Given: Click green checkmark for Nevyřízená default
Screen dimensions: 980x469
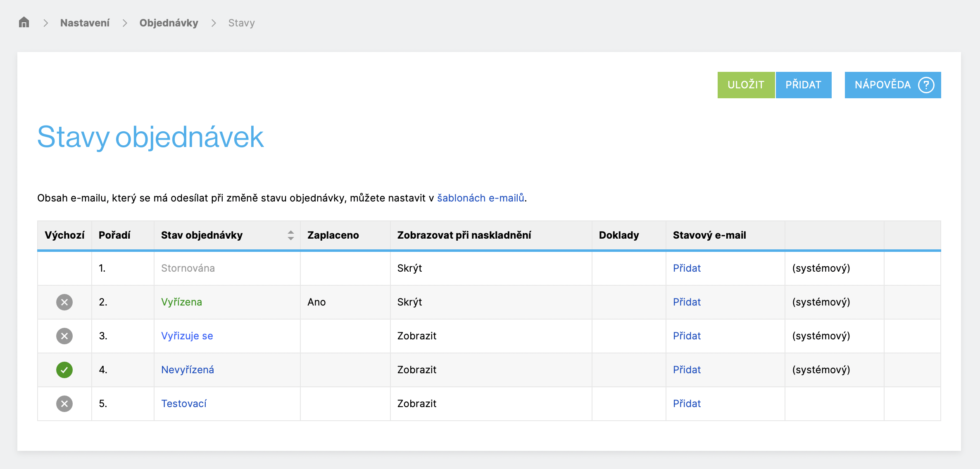Looking at the screenshot, I should point(64,370).
